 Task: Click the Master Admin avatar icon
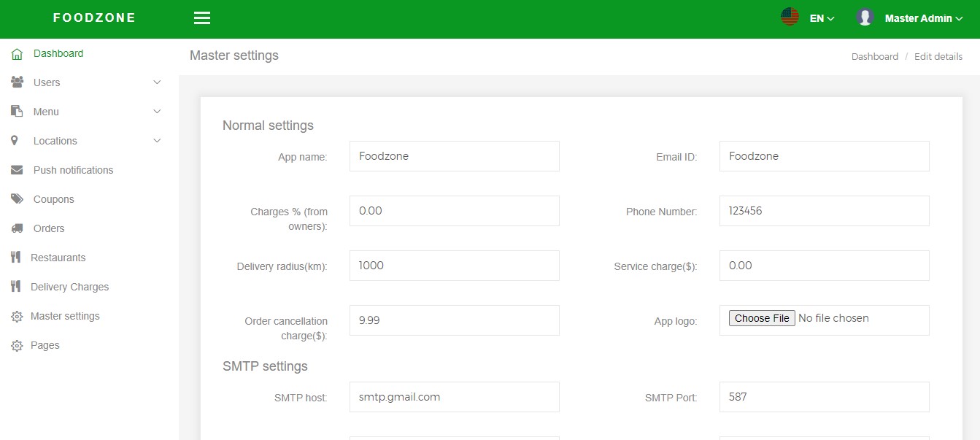(865, 18)
